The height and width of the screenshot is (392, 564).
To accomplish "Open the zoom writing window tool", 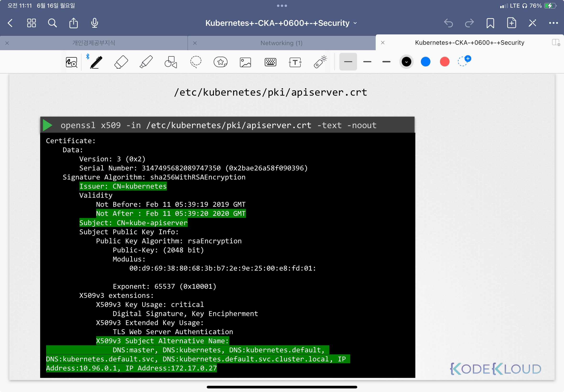I will point(71,62).
